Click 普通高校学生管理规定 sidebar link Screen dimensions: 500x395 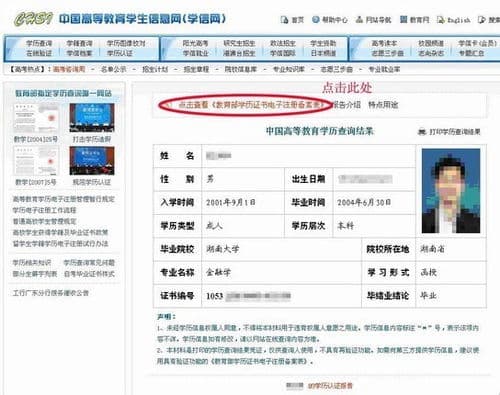pos(44,221)
